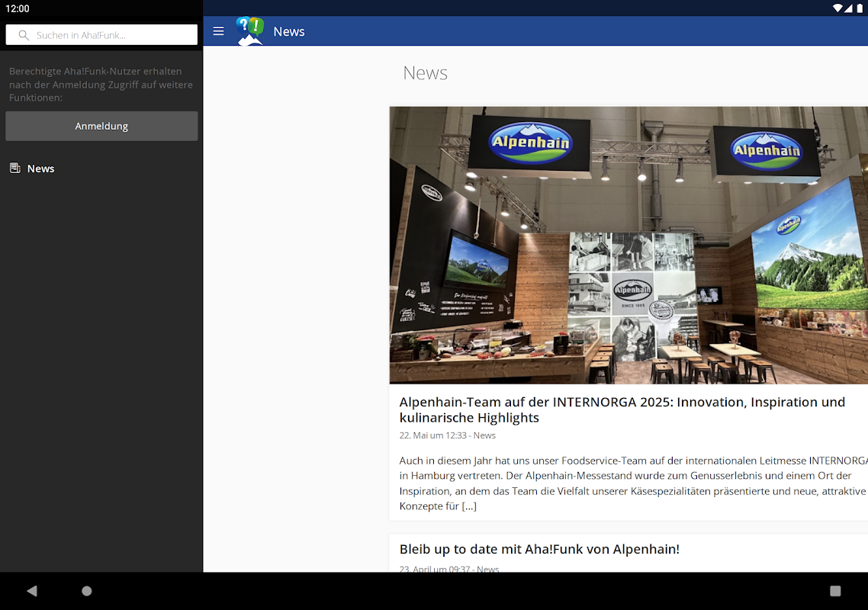Open the INTERNORGA 2025 article headline
This screenshot has height=610, width=868.
click(x=622, y=409)
